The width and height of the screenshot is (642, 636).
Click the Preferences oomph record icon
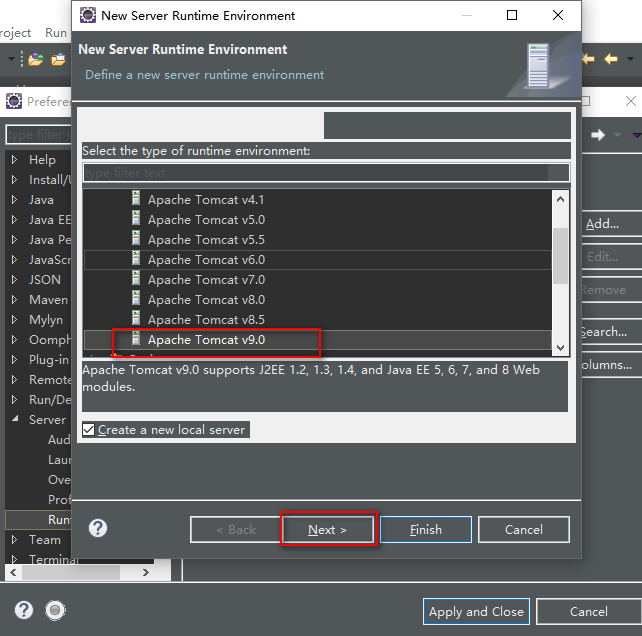(55, 610)
